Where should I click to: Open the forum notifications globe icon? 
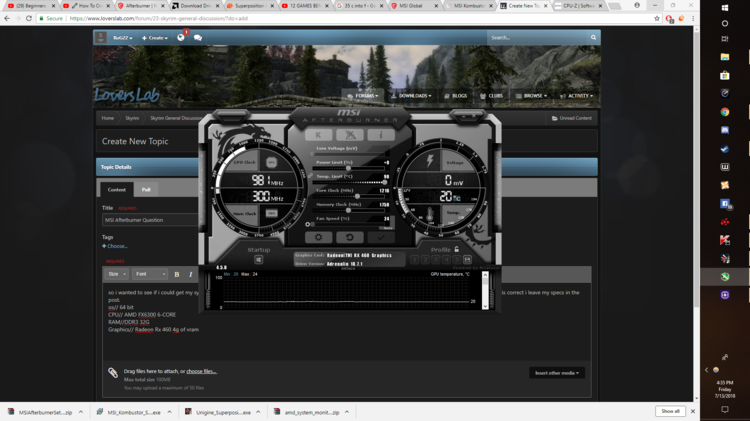pyautogui.click(x=181, y=37)
